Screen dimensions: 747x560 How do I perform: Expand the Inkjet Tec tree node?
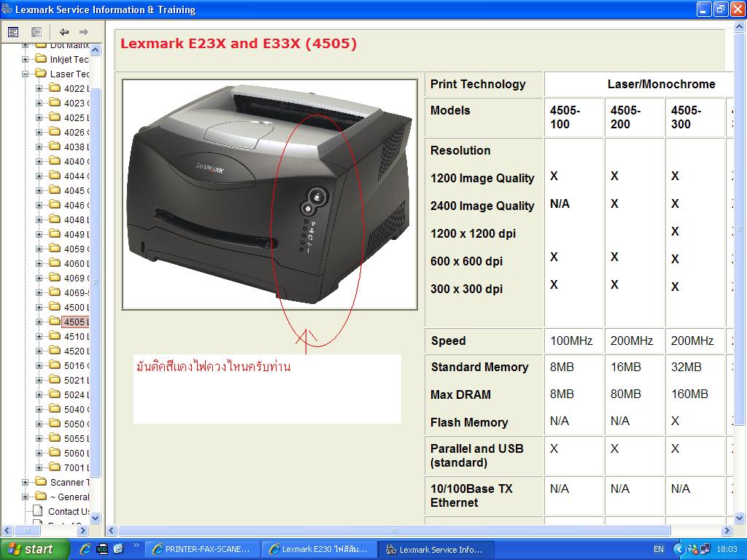(x=25, y=60)
